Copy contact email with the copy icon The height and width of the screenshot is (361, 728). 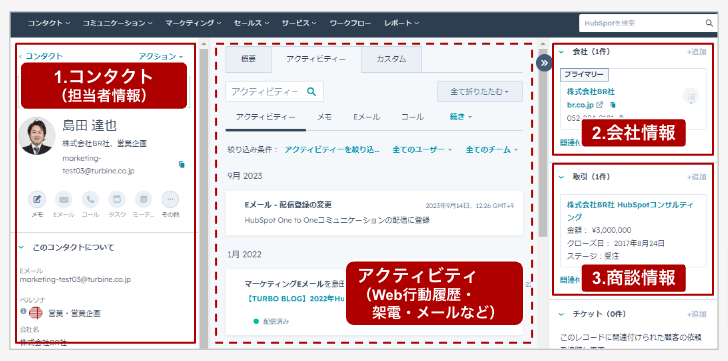click(182, 164)
